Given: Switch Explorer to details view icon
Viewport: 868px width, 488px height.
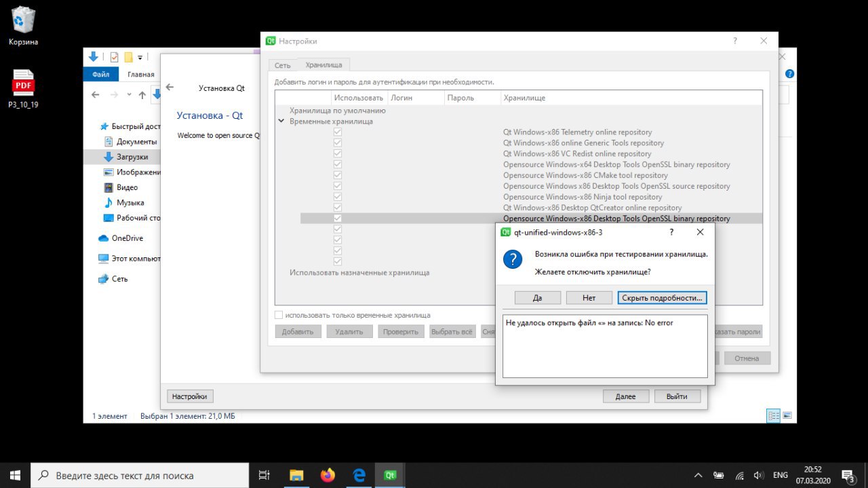Looking at the screenshot, I should point(774,415).
